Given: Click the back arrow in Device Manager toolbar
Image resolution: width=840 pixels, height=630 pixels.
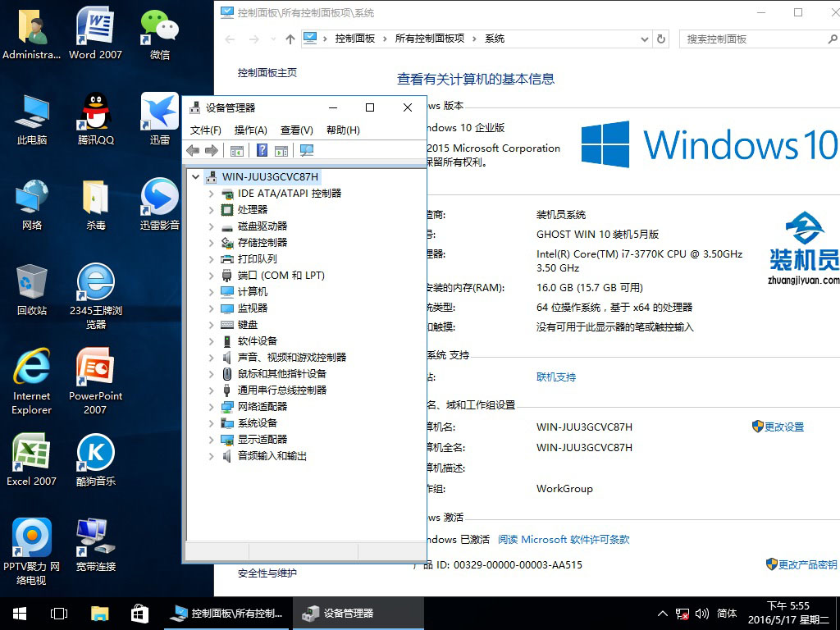Looking at the screenshot, I should (193, 150).
